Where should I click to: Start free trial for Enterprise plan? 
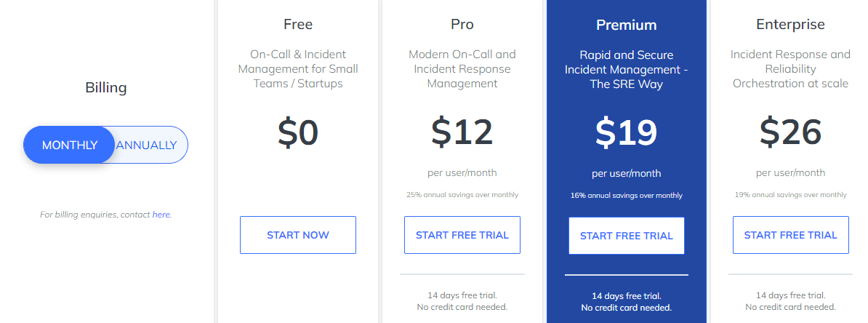(x=790, y=235)
